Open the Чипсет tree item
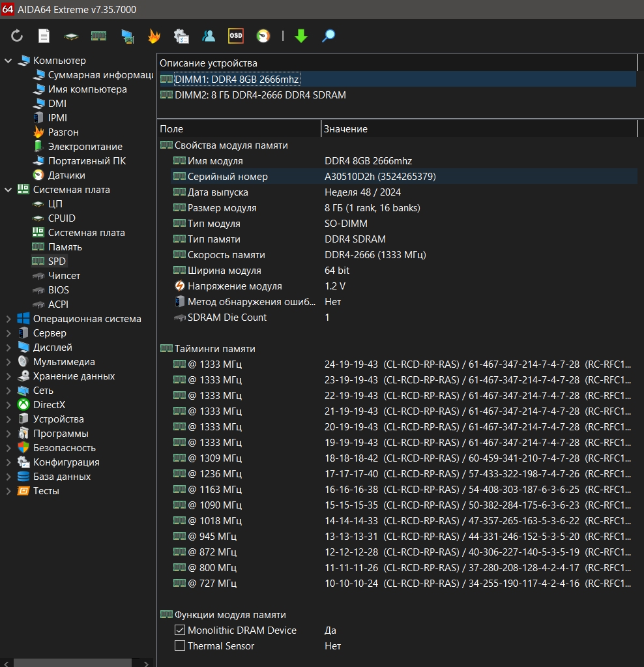Image resolution: width=644 pixels, height=667 pixels. (x=64, y=276)
